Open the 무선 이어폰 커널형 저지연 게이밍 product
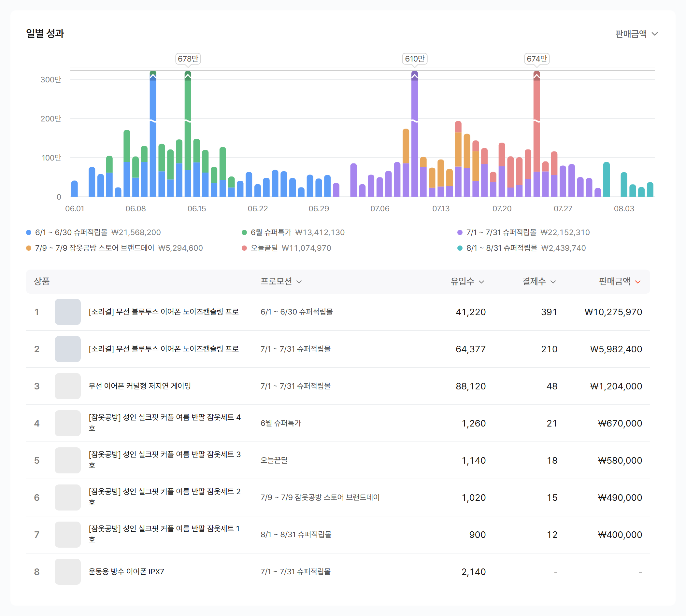The height and width of the screenshot is (616, 686). click(140, 386)
